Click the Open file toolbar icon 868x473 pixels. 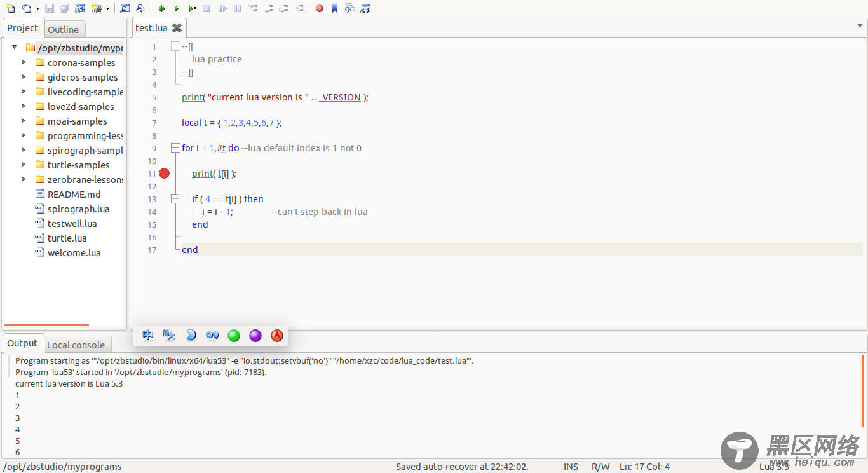[26, 8]
